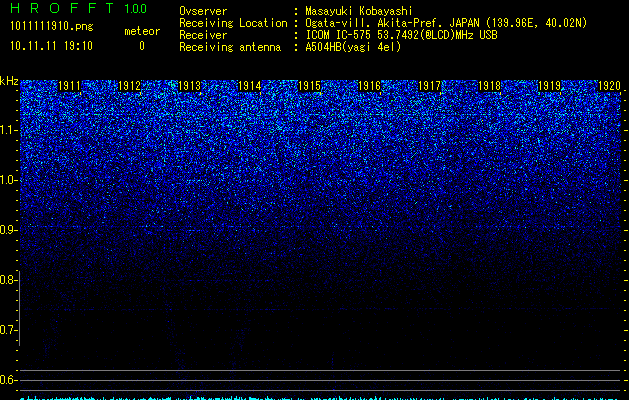Click the 1920 time marker

coord(609,86)
